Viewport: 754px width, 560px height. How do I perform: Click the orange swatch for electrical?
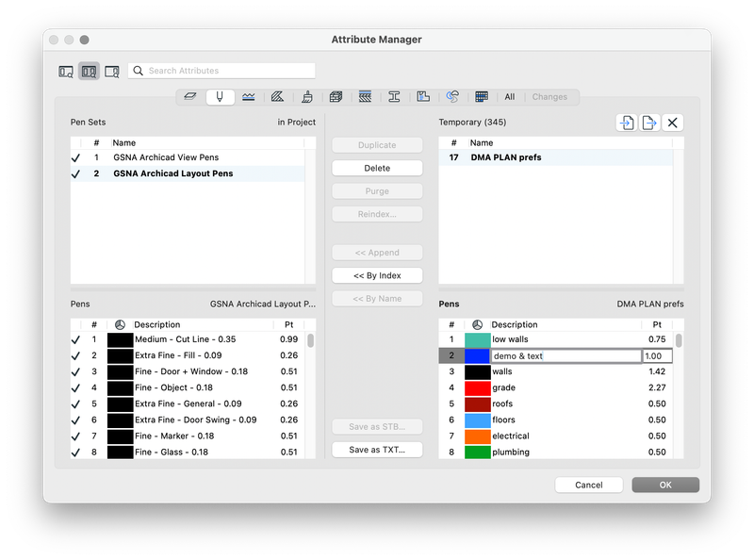[477, 436]
